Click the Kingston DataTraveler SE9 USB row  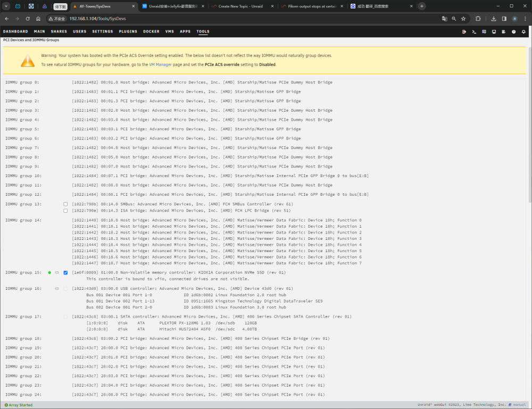pyautogui.click(x=204, y=301)
